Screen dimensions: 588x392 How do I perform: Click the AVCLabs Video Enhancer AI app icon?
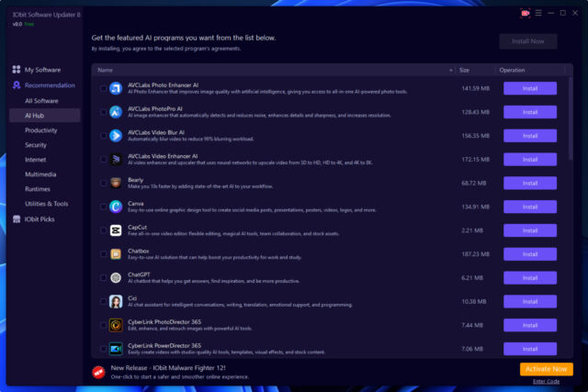click(116, 159)
